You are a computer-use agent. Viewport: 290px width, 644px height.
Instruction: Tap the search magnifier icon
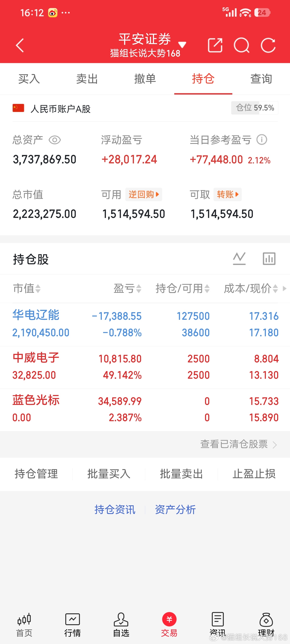tap(242, 45)
